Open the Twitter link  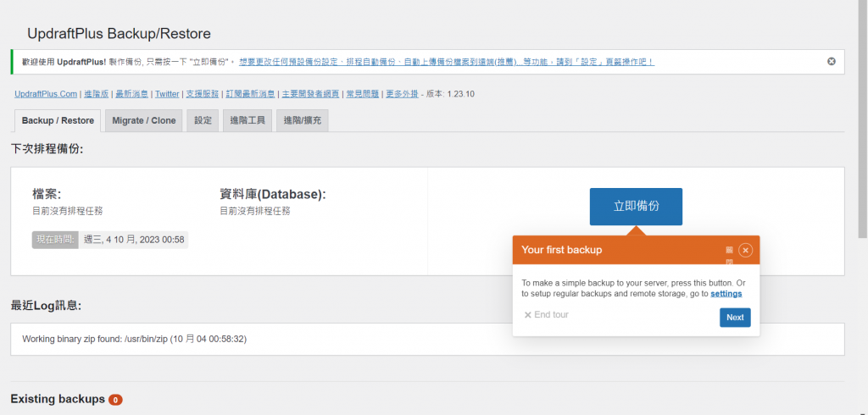click(x=167, y=94)
